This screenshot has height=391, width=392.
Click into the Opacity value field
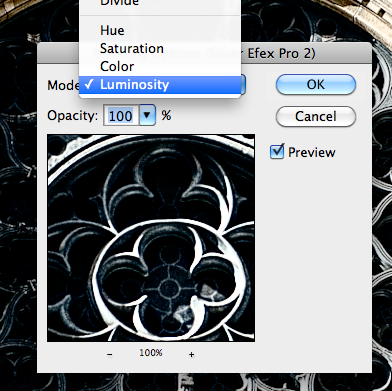(x=121, y=116)
